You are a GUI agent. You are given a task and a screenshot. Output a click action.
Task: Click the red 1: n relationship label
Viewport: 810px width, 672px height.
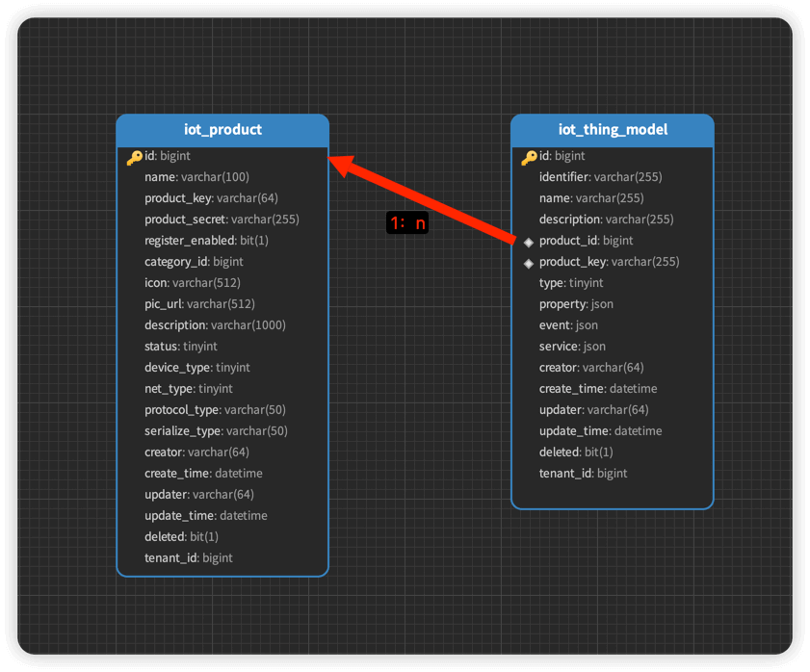(x=406, y=222)
